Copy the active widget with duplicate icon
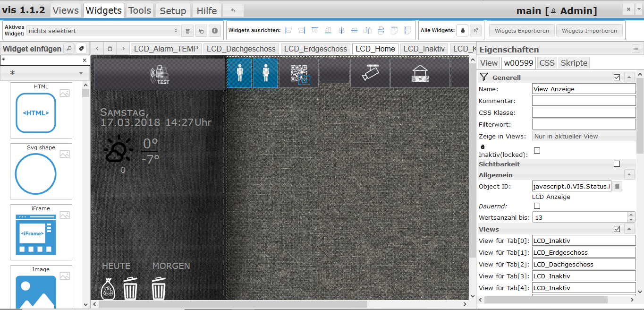The width and height of the screenshot is (644, 310). 201,31
